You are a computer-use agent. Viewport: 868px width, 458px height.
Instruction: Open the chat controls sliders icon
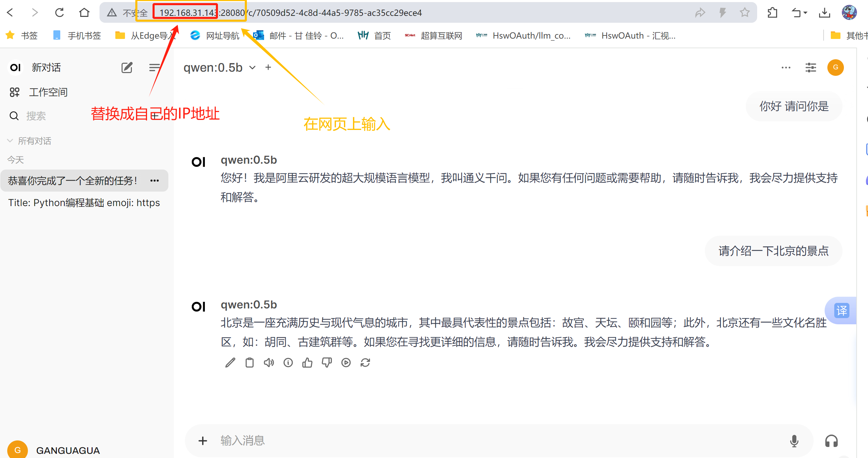[x=811, y=68]
